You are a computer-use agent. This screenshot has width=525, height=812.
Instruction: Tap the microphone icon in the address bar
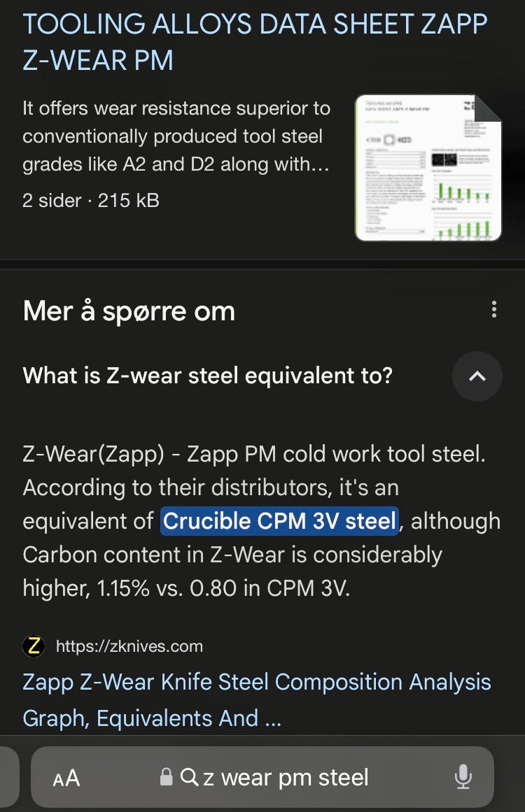click(x=463, y=777)
